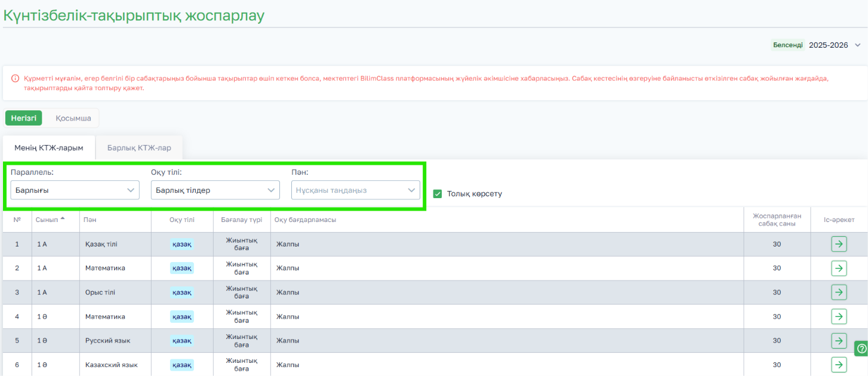Click the green Негізгі button

pos(23,118)
